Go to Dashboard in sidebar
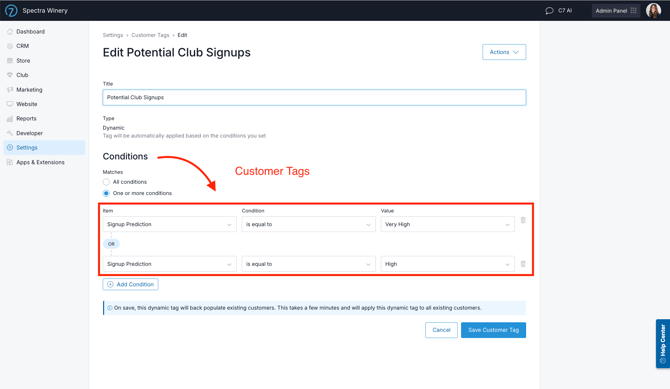The height and width of the screenshot is (389, 670). (30, 32)
